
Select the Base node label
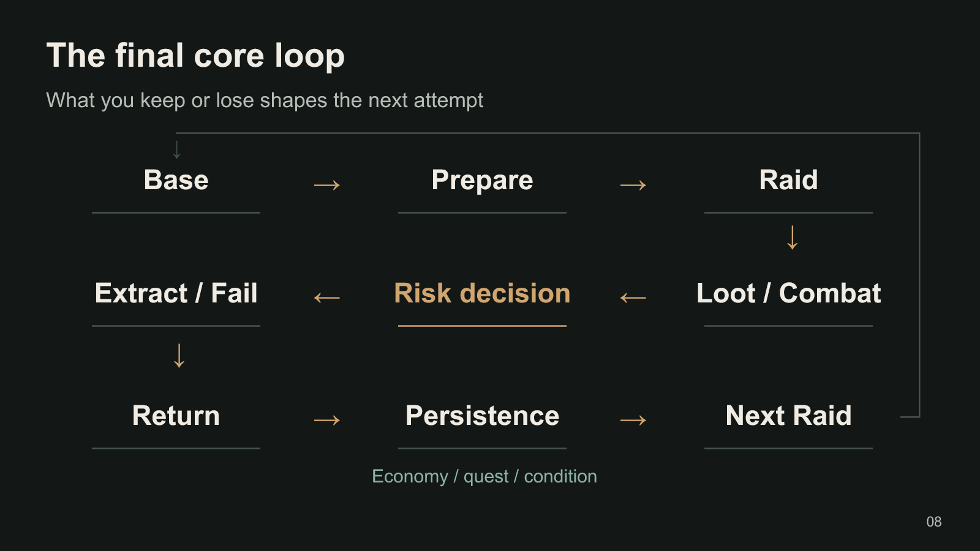tap(176, 180)
